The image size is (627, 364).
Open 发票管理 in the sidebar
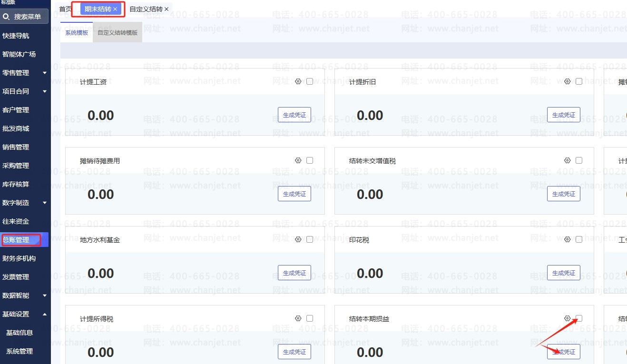pos(16,277)
